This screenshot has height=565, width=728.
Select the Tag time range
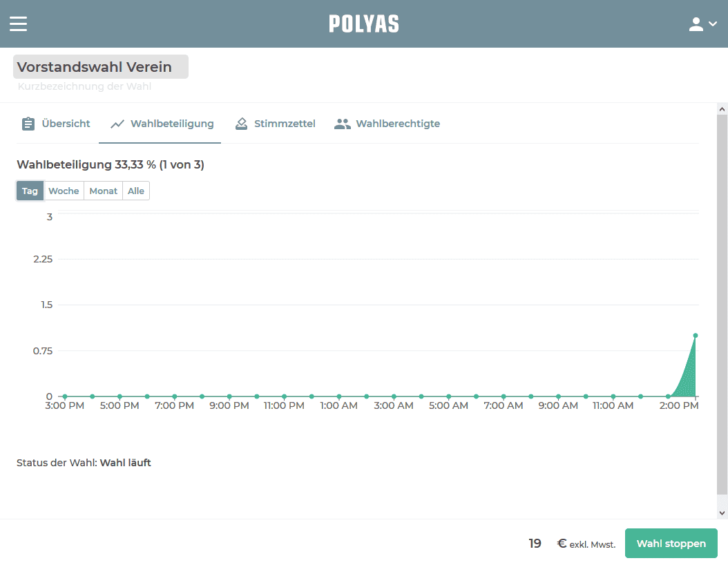coord(30,191)
